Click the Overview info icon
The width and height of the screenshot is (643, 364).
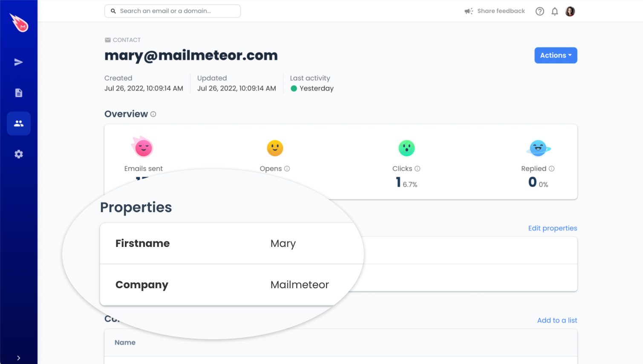coord(153,114)
